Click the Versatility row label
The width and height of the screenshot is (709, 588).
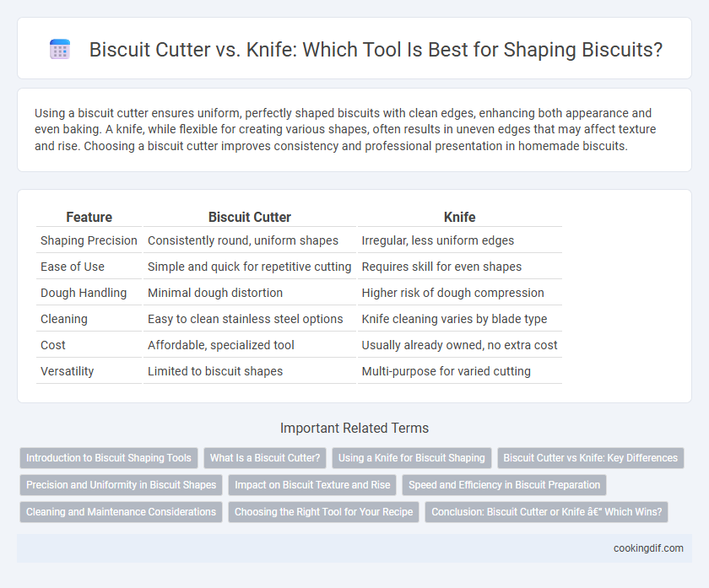[68, 371]
